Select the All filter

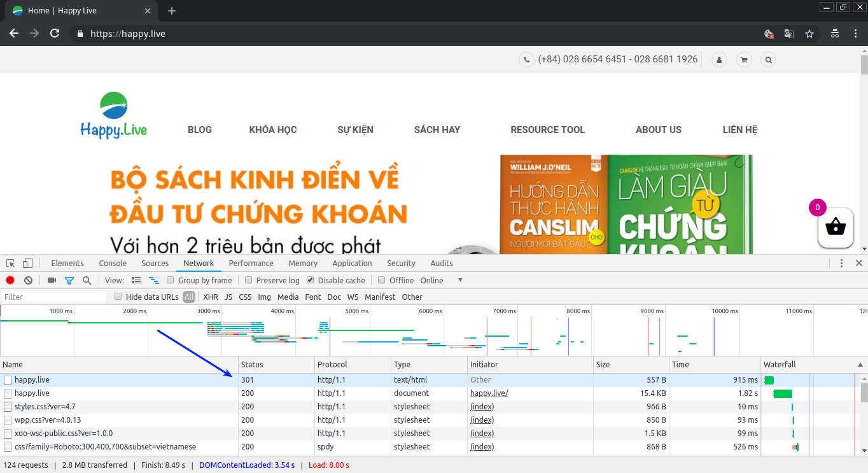(189, 297)
